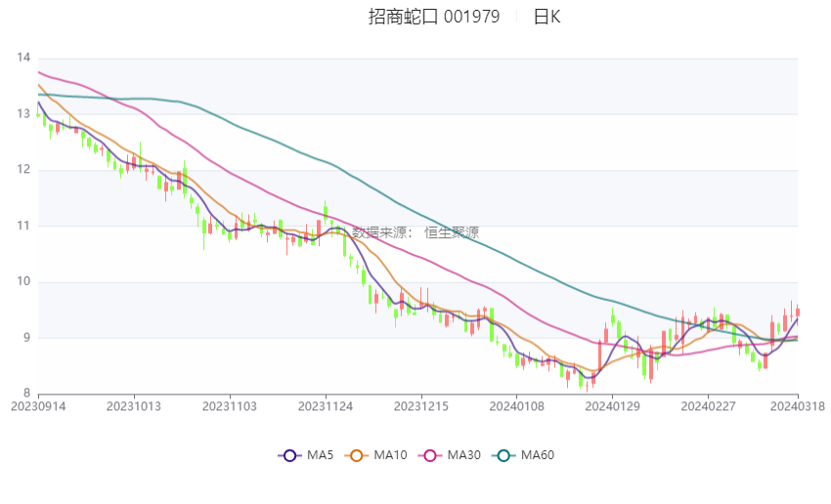Viewport: 831px width, 504px height.
Task: Click the MA60 teal legend circle marker
Action: tap(503, 455)
